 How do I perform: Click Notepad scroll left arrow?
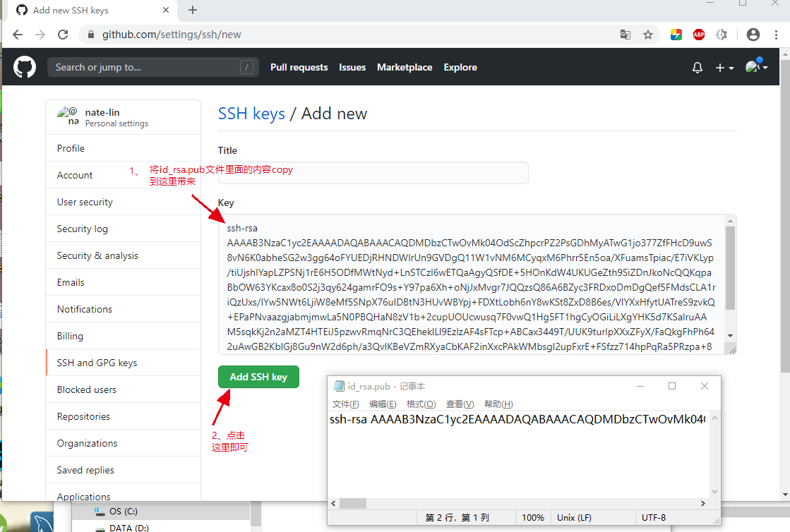pos(333,503)
